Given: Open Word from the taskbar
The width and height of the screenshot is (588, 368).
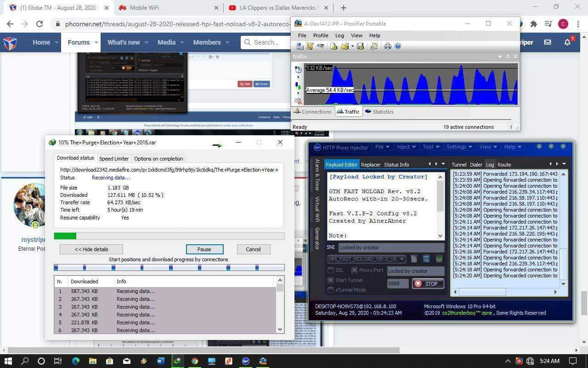Looking at the screenshot, I should (x=160, y=361).
